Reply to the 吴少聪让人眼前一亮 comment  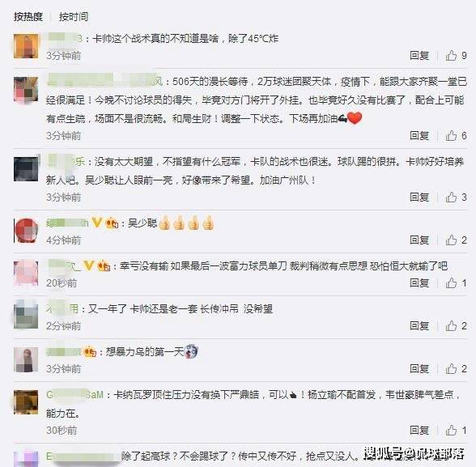coord(419,197)
